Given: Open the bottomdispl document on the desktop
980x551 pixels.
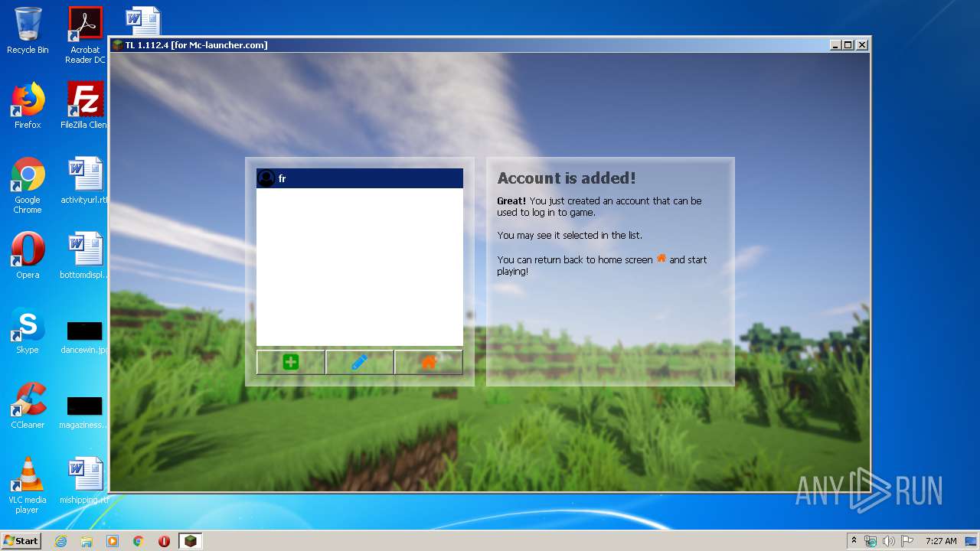Looking at the screenshot, I should (85, 256).
